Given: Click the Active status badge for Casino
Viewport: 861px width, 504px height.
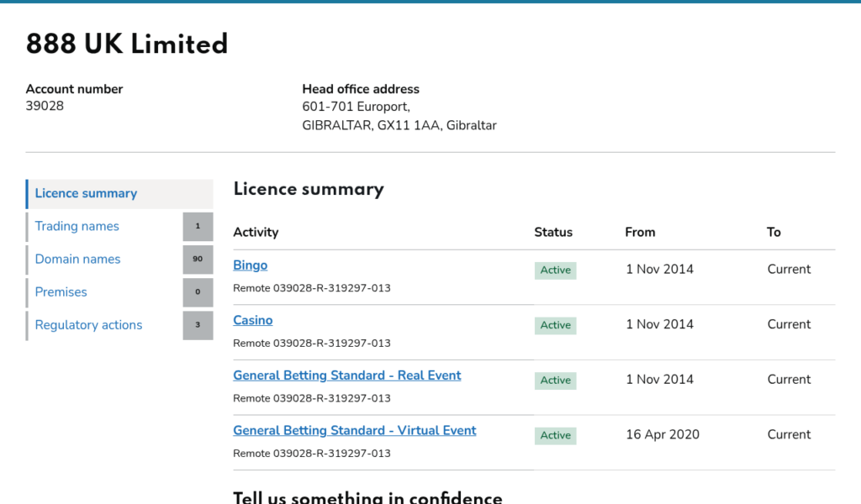Looking at the screenshot, I should (555, 325).
